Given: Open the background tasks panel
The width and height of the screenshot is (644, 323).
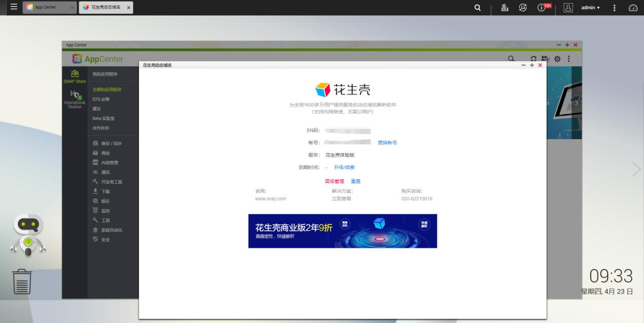Looking at the screenshot, I should pyautogui.click(x=504, y=8).
